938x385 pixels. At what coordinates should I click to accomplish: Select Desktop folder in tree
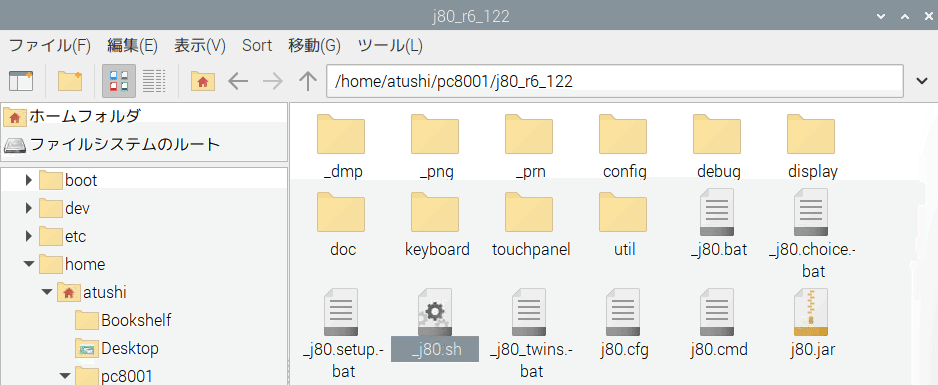pos(130,348)
